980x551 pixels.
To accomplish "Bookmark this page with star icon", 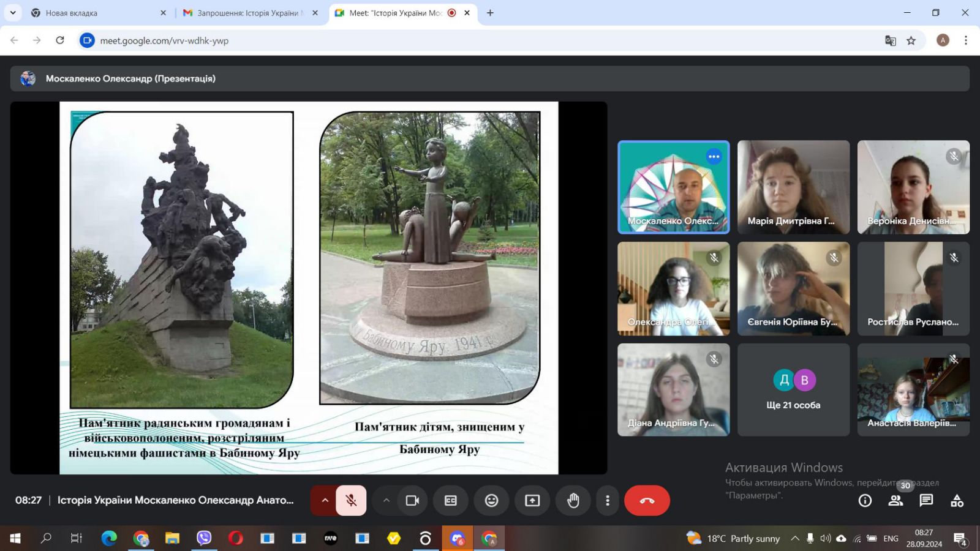I will tap(911, 40).
